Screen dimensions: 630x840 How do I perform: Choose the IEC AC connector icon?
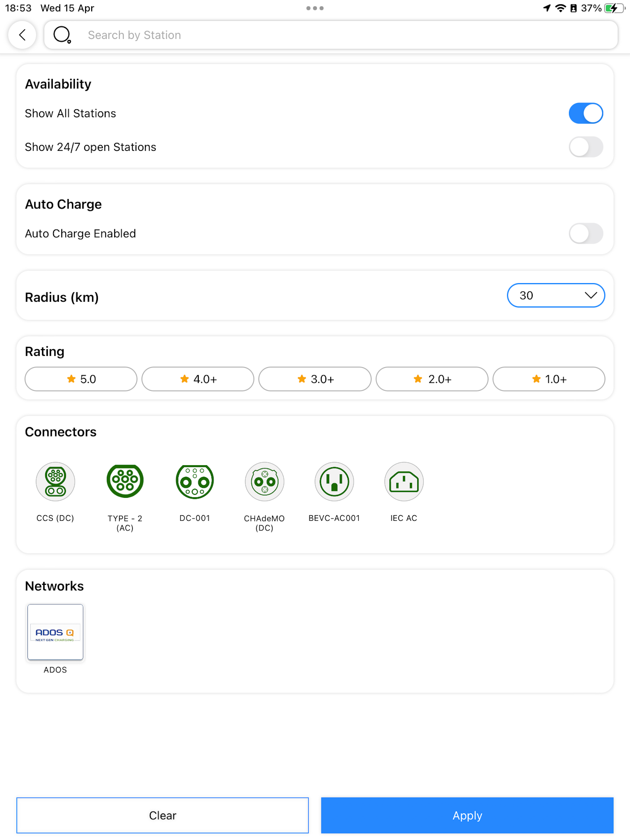tap(404, 482)
